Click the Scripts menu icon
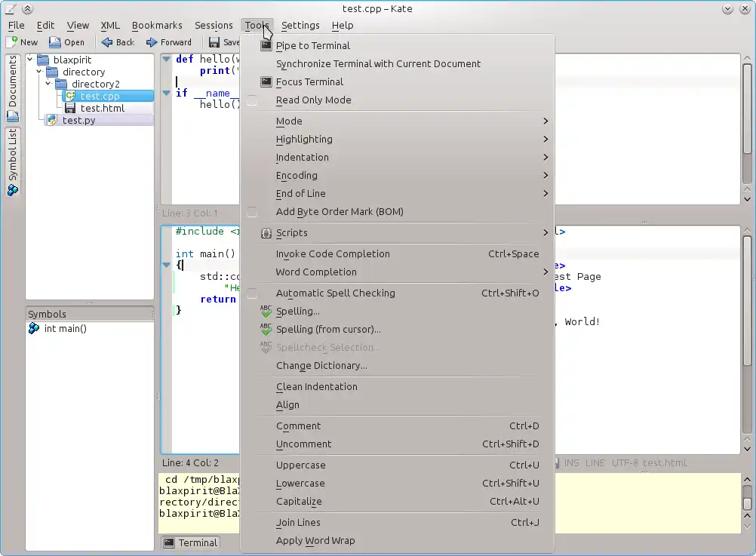The image size is (756, 556). pos(266,233)
